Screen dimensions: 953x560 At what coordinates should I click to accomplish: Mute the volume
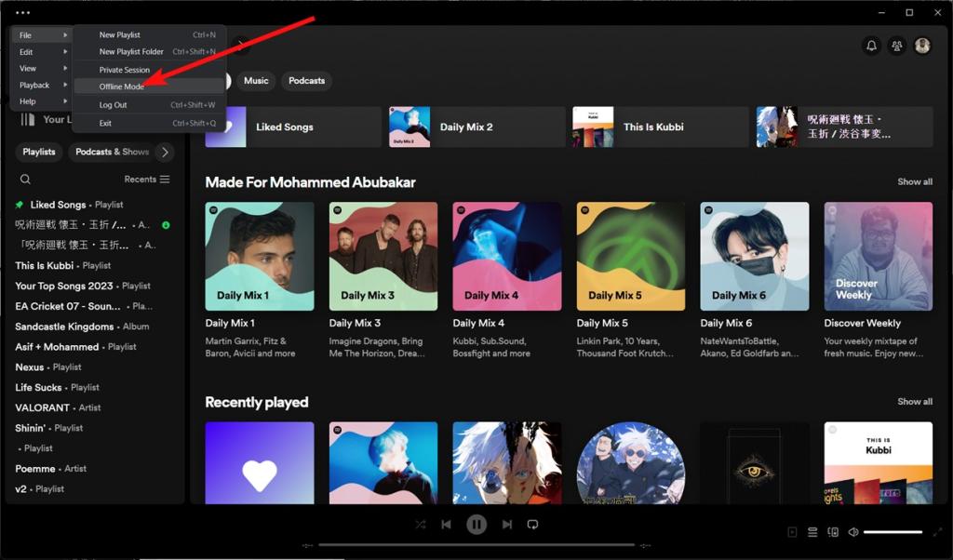pyautogui.click(x=852, y=531)
